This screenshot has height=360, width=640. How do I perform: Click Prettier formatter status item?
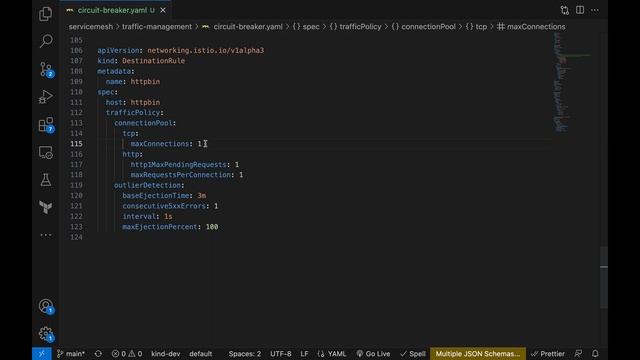point(547,353)
